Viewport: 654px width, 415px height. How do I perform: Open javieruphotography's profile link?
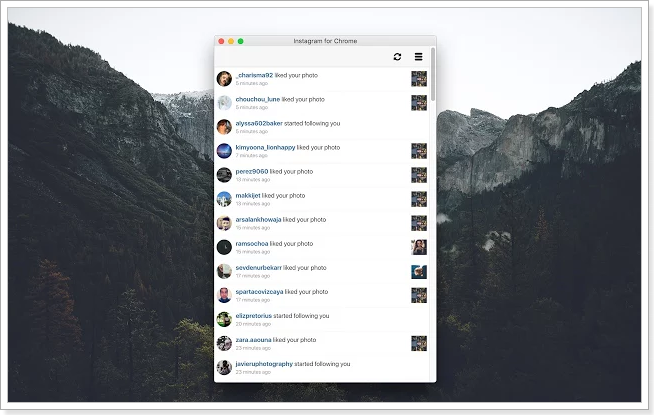pos(264,364)
